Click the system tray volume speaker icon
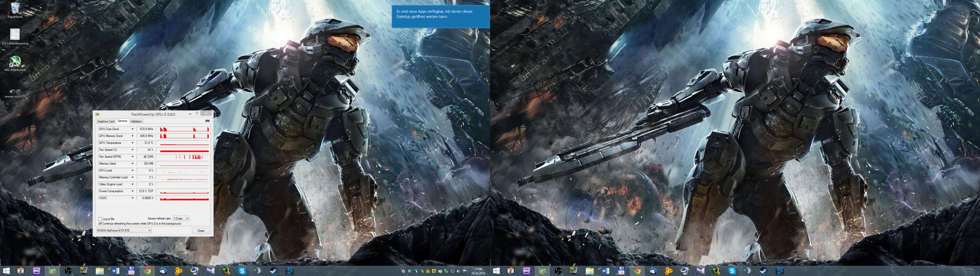Viewport: 980px width, 276px height. pos(458,271)
